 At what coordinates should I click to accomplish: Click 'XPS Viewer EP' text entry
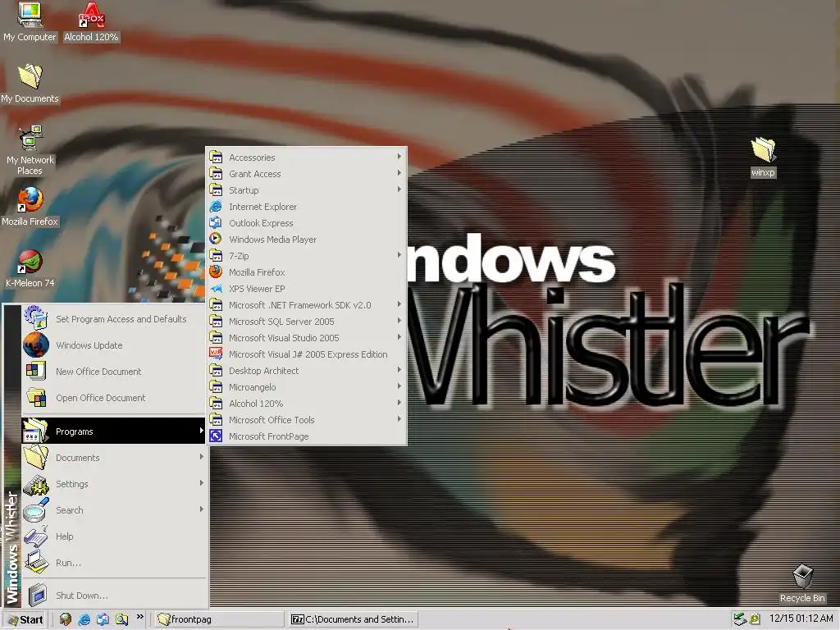[x=257, y=289]
